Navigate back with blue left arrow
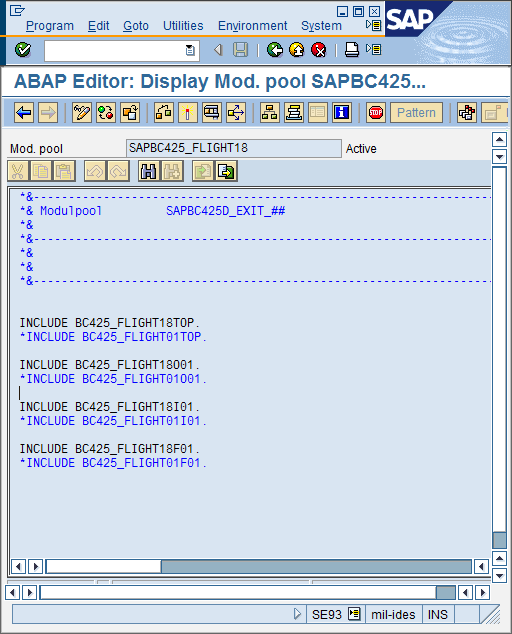This screenshot has height=634, width=512. tap(24, 112)
